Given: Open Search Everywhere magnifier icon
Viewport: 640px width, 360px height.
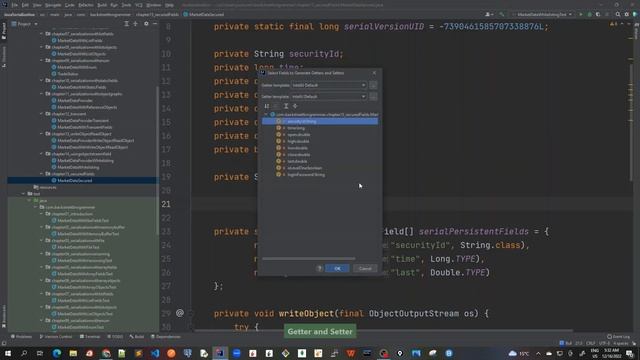Looking at the screenshot, I should pyautogui.click(x=618, y=14).
